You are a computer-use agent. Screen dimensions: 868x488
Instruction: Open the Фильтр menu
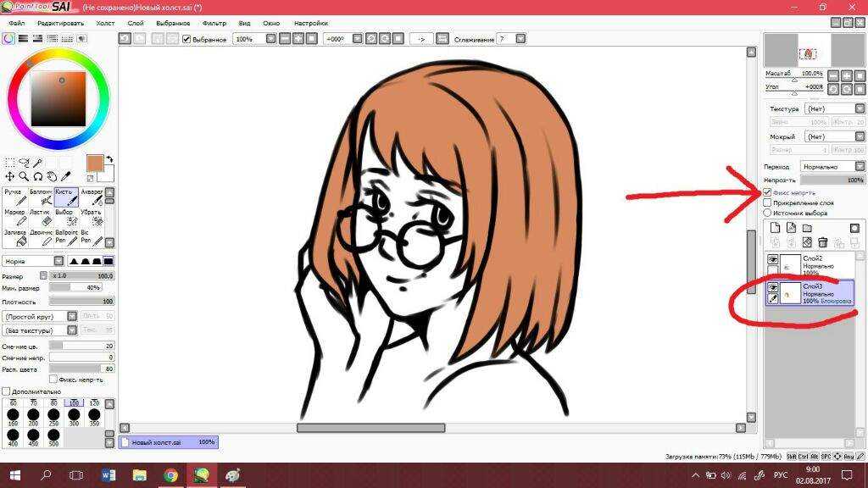(214, 23)
